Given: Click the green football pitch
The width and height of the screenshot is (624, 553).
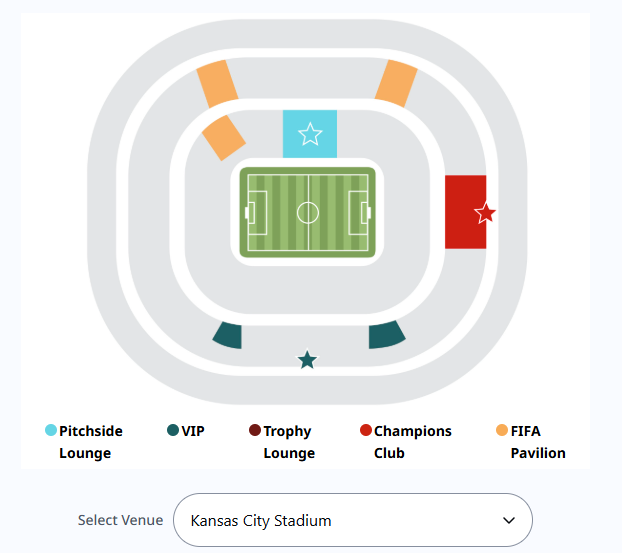Looking at the screenshot, I should [x=308, y=212].
